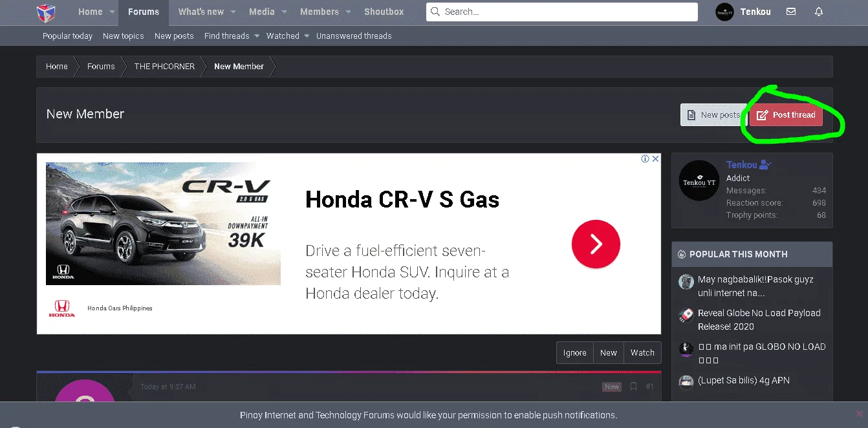This screenshot has height=428, width=868.
Task: Click post number #1 link
Action: 650,387
